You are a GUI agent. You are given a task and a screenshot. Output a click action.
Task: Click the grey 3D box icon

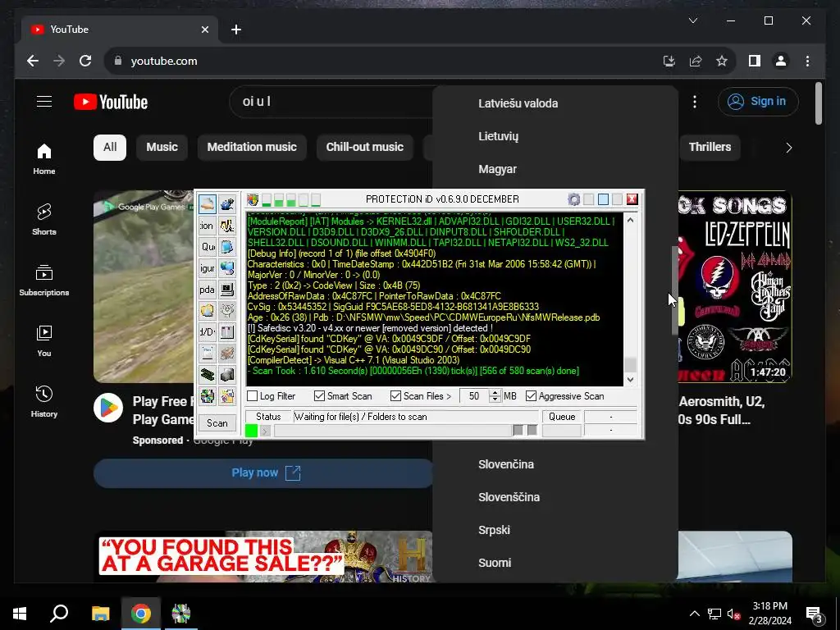coord(227,374)
